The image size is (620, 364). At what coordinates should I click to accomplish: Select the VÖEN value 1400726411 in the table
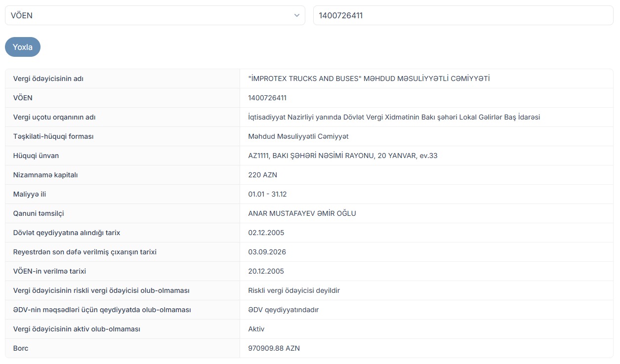click(x=267, y=98)
